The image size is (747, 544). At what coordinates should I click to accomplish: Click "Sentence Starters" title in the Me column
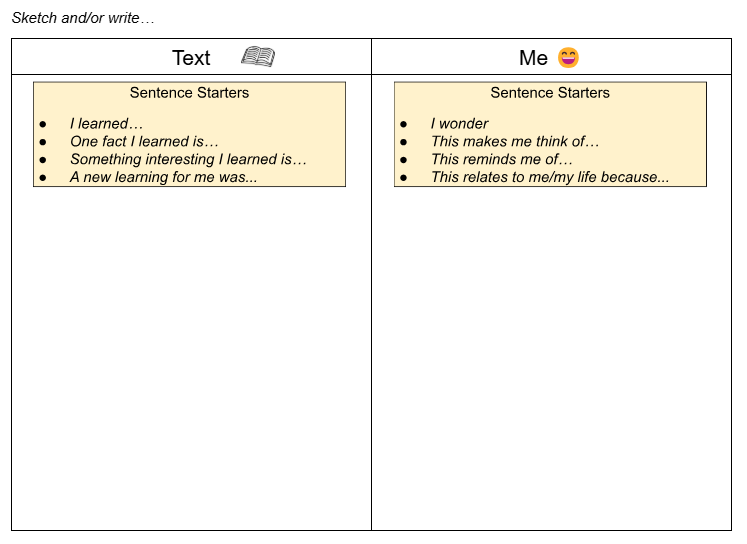(550, 93)
